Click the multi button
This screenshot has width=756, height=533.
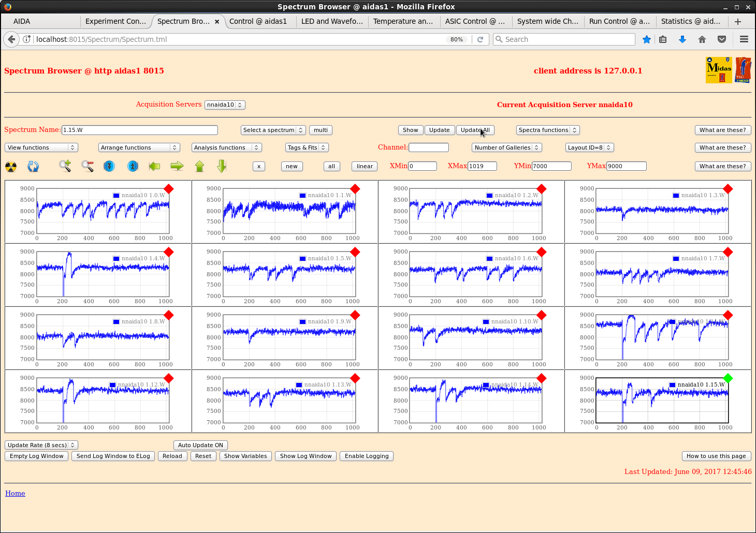pos(321,130)
